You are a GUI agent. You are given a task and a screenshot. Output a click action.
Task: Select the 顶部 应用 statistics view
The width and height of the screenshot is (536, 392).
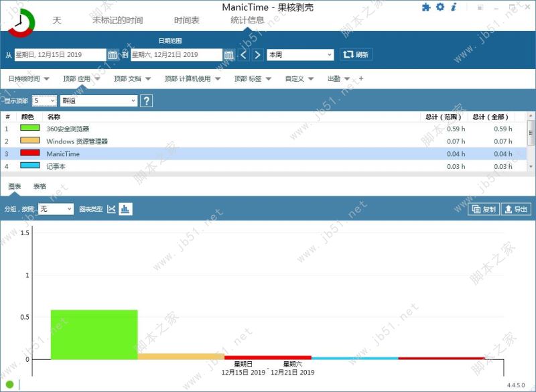pyautogui.click(x=76, y=78)
